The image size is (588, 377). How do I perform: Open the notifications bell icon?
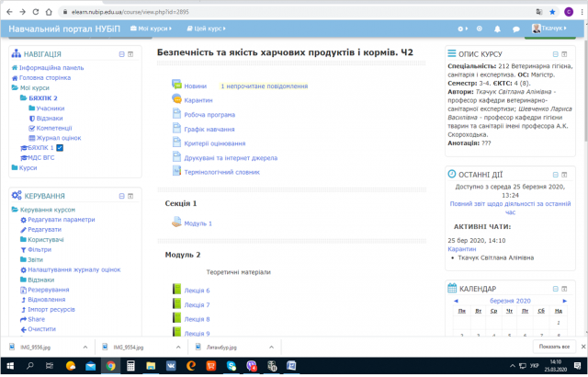pyautogui.click(x=497, y=29)
